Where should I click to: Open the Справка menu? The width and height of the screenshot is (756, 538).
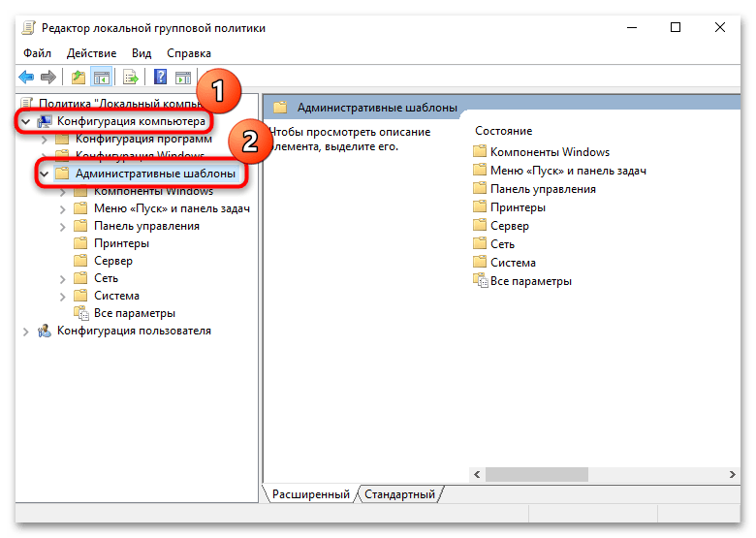(x=189, y=53)
